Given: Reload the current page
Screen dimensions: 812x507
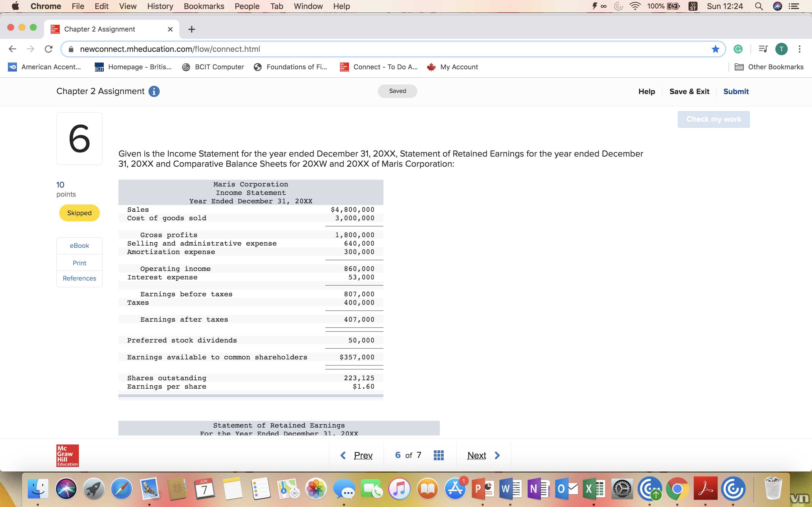Looking at the screenshot, I should tap(48, 49).
